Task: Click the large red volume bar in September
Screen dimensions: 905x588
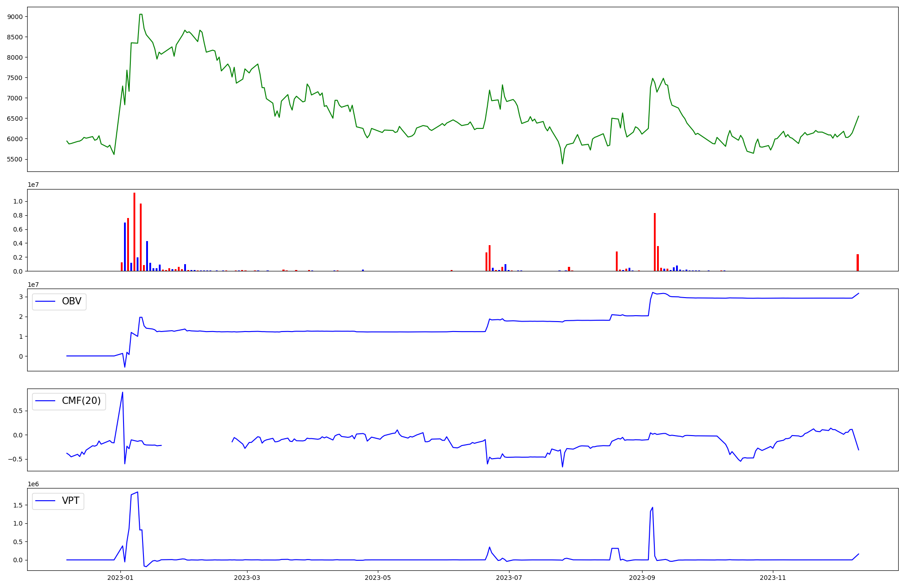Action: [x=655, y=242]
